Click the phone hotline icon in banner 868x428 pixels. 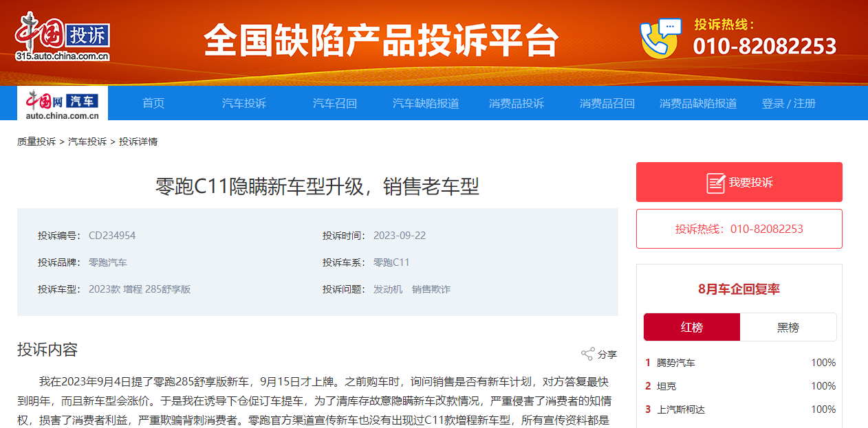(660, 38)
